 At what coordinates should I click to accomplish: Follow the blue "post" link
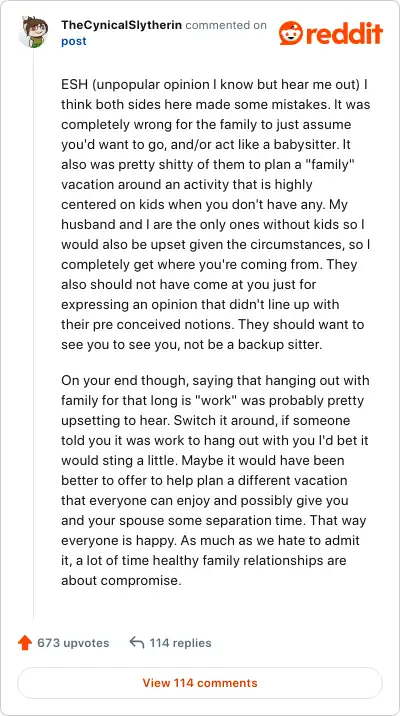(x=74, y=41)
